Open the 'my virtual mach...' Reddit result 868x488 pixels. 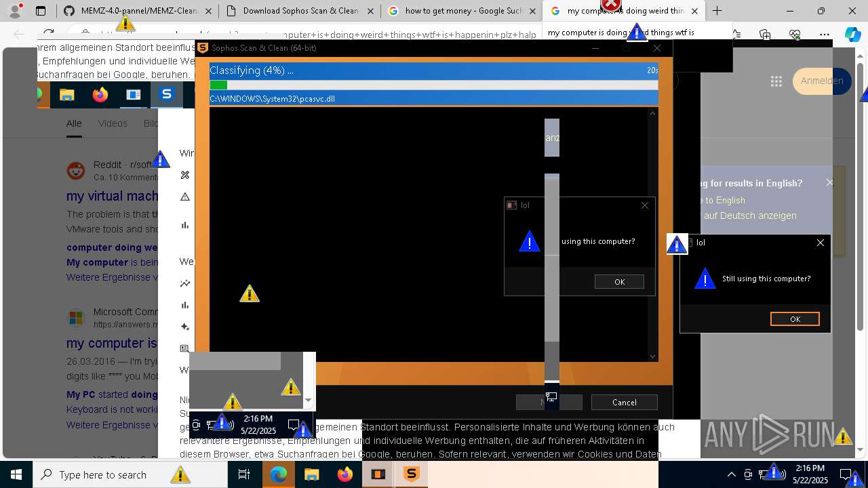point(113,196)
